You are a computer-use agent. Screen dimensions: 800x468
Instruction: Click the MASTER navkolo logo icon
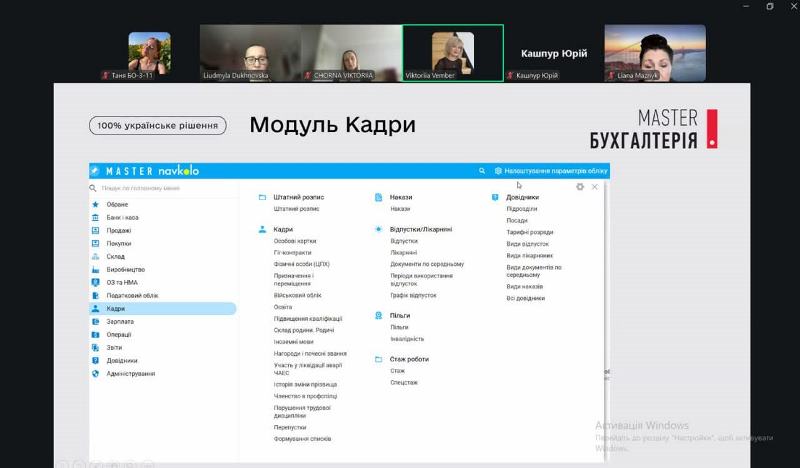pyautogui.click(x=95, y=170)
